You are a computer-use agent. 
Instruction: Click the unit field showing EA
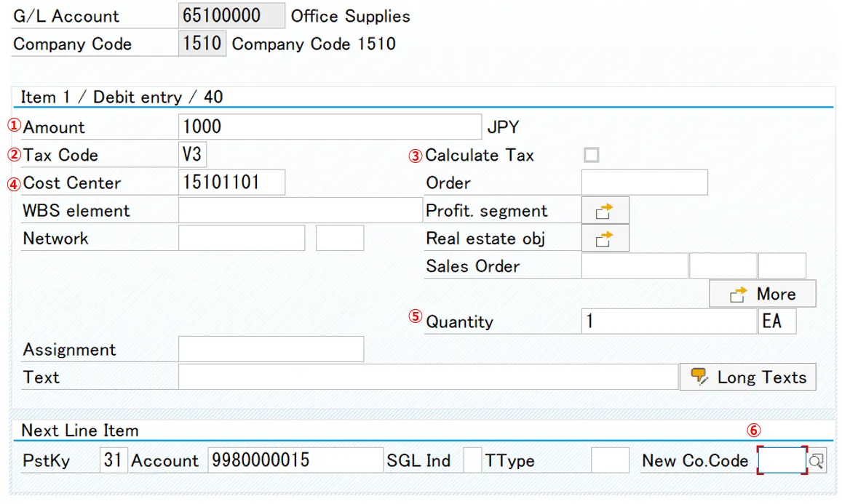point(777,321)
